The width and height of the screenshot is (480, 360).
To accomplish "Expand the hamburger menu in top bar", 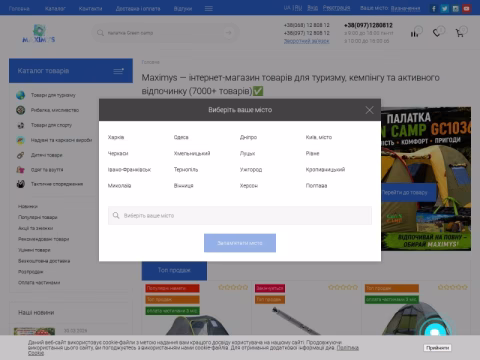I will pyautogui.click(x=209, y=9).
